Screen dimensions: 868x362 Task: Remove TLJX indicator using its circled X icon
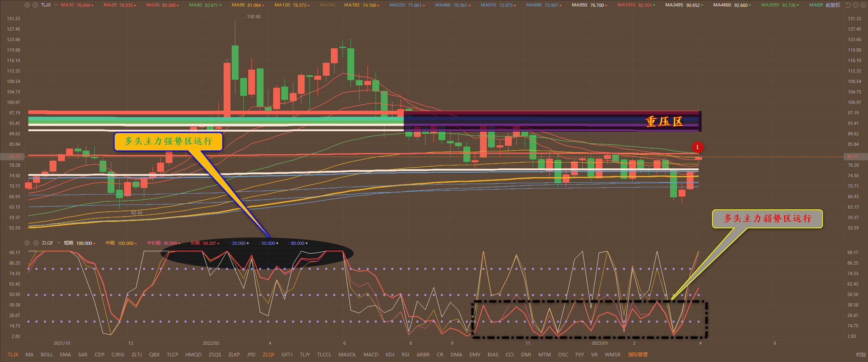point(35,5)
